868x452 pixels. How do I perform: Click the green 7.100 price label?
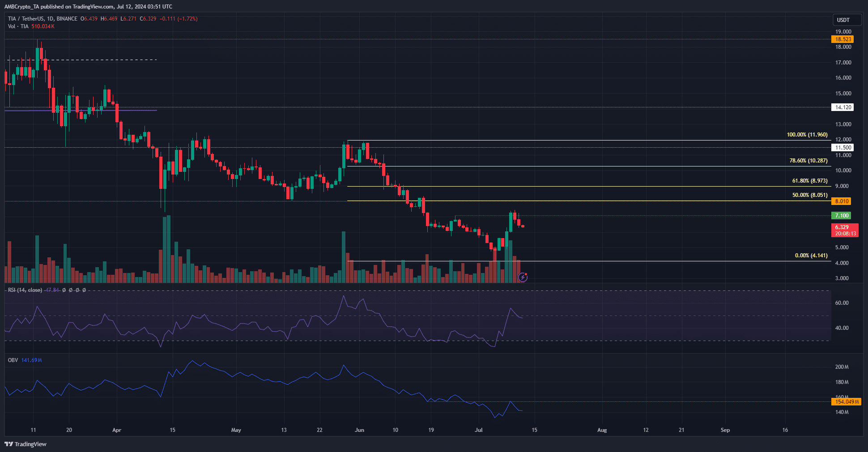pyautogui.click(x=842, y=216)
